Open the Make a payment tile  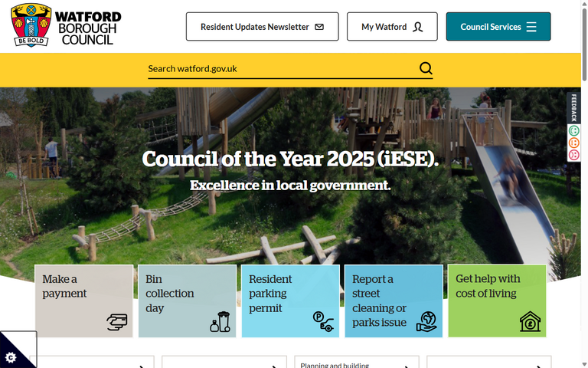tap(83, 301)
